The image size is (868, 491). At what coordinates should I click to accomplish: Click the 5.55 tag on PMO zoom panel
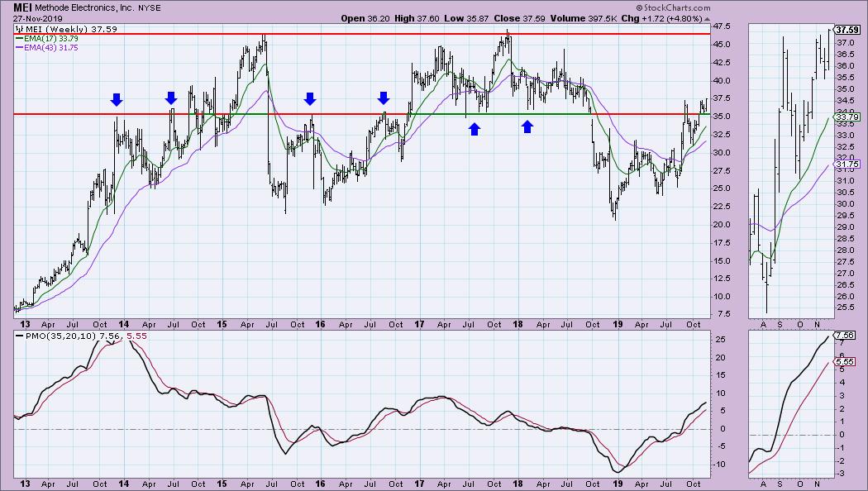[845, 361]
